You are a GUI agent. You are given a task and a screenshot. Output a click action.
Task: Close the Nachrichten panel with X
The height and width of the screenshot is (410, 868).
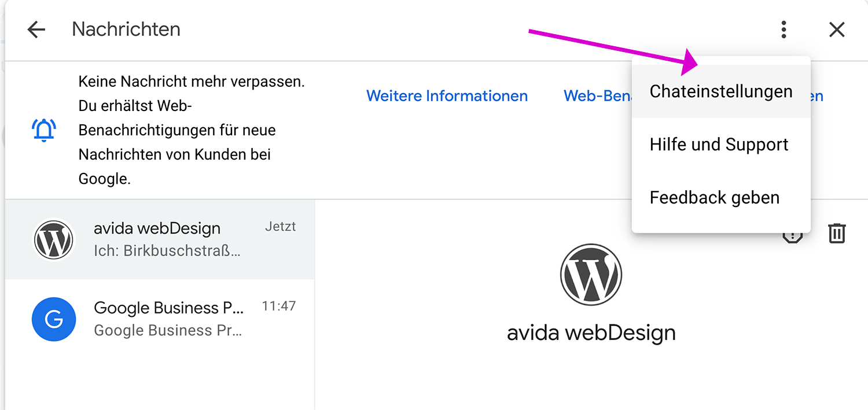837,29
